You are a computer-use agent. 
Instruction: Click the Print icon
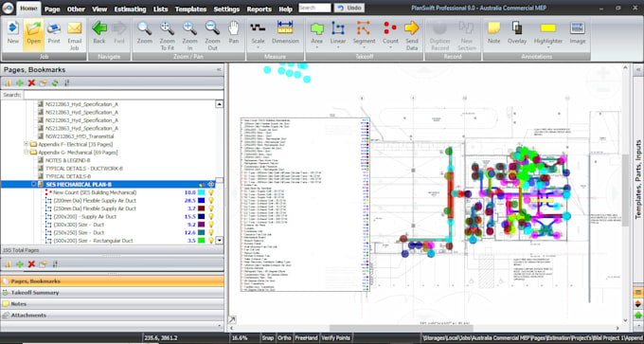(x=54, y=33)
